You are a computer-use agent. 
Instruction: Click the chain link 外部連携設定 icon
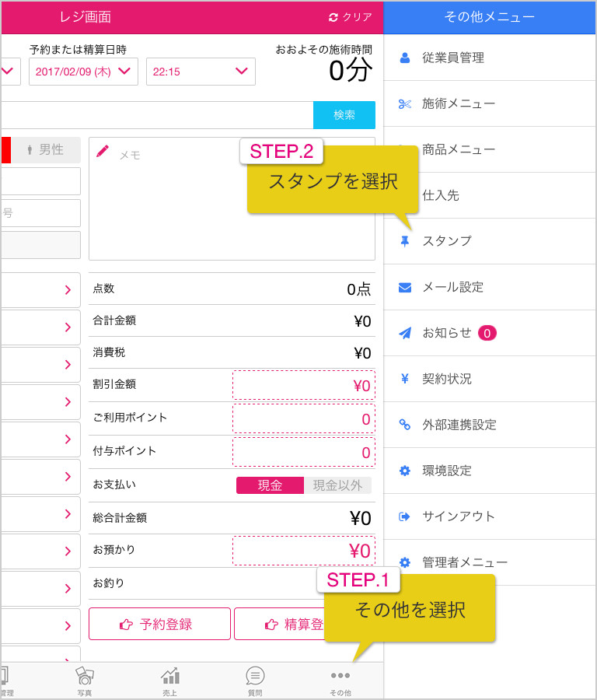click(405, 425)
